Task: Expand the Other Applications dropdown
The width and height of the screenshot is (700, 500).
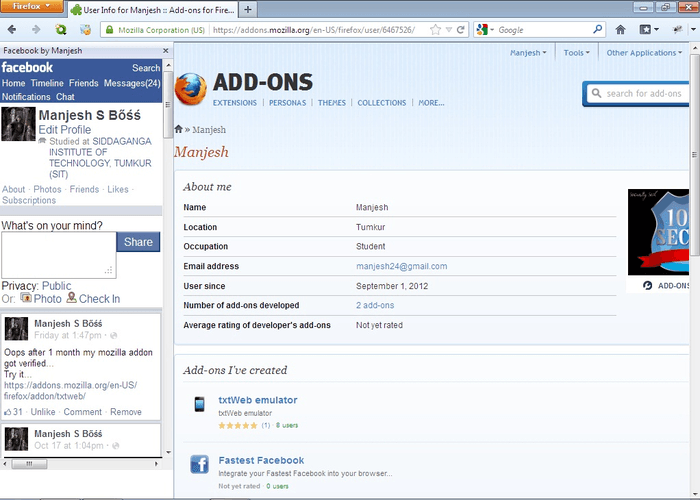Action: (x=644, y=53)
